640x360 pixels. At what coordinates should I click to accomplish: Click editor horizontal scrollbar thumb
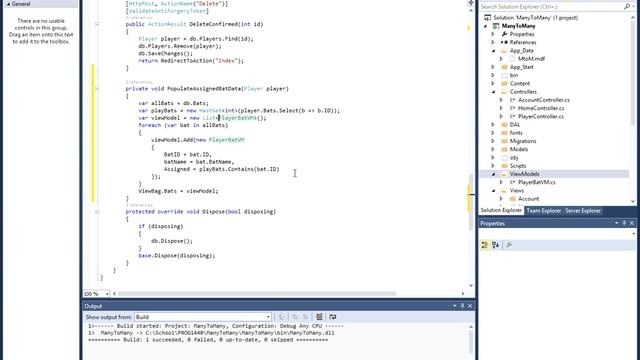pos(257,293)
